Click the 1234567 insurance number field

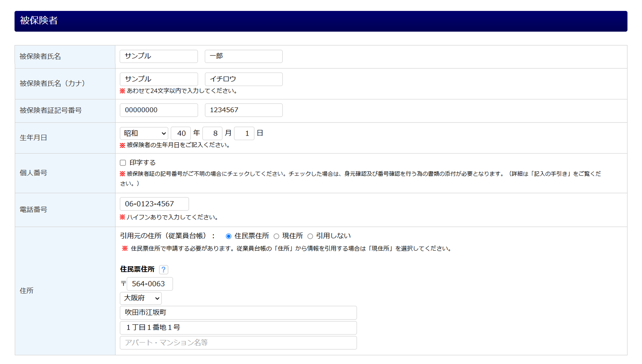[x=244, y=110]
